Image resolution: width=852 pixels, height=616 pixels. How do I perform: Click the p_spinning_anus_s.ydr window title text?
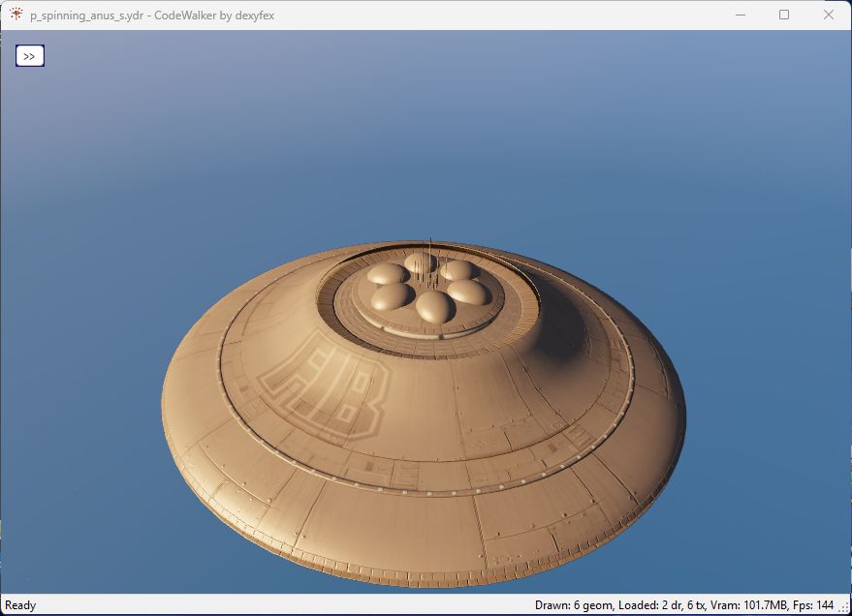[x=152, y=15]
